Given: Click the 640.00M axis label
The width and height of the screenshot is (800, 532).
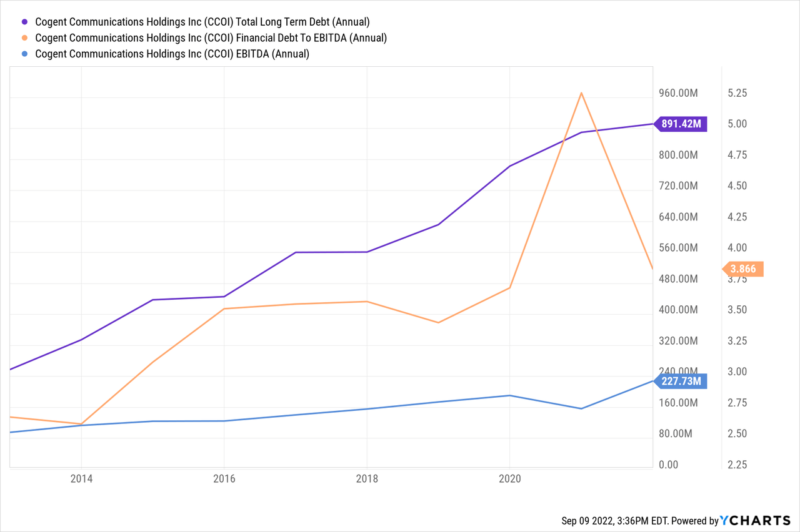Looking at the screenshot, I should coord(679,217).
